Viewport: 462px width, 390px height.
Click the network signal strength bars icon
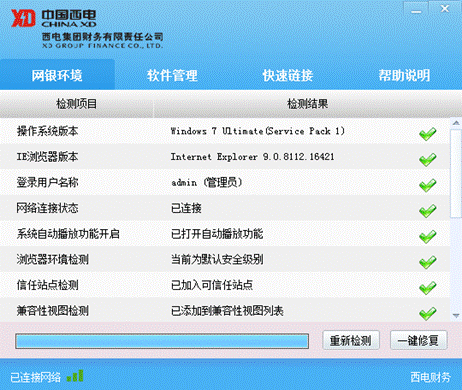coord(75,376)
